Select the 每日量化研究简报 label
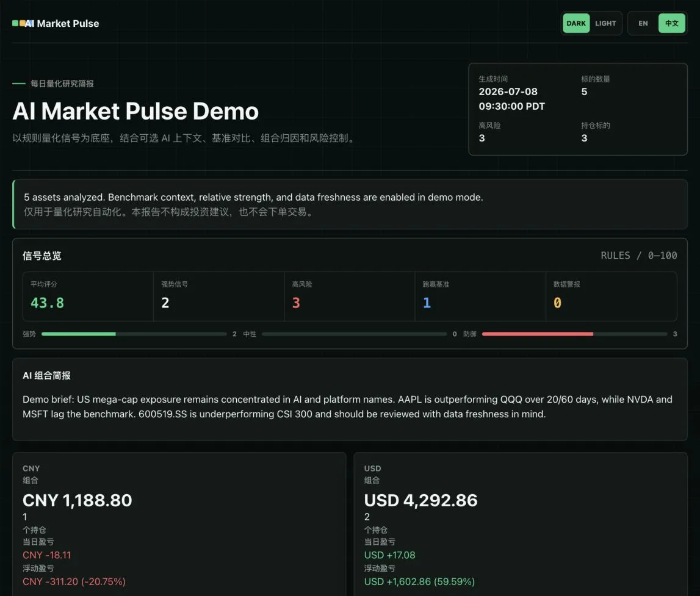 click(x=62, y=84)
